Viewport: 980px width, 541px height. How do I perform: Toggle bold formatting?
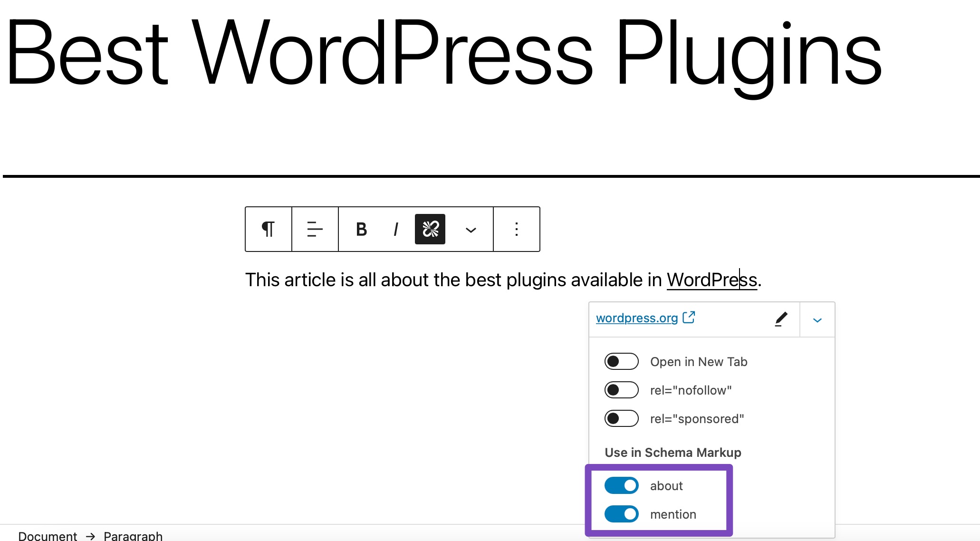click(362, 229)
